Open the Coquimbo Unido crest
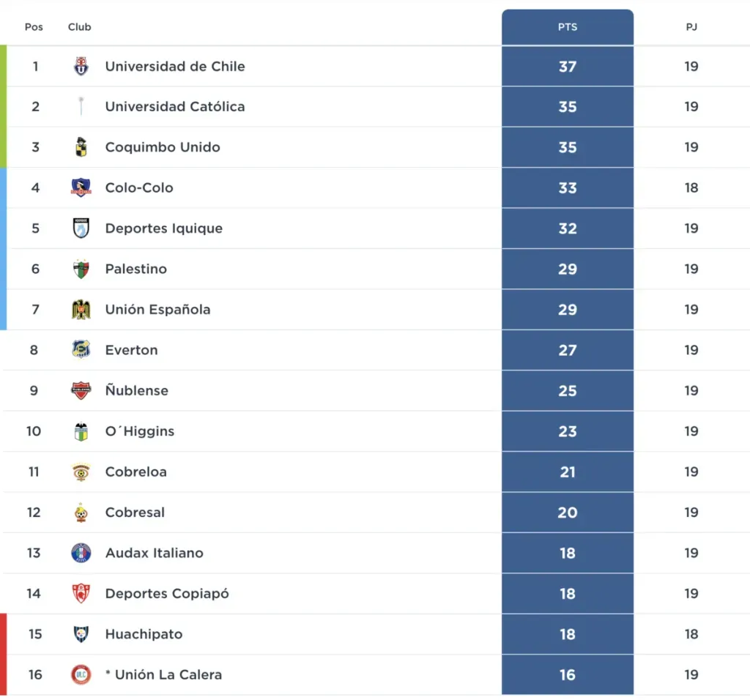Image resolution: width=750 pixels, height=700 pixels. click(x=81, y=147)
